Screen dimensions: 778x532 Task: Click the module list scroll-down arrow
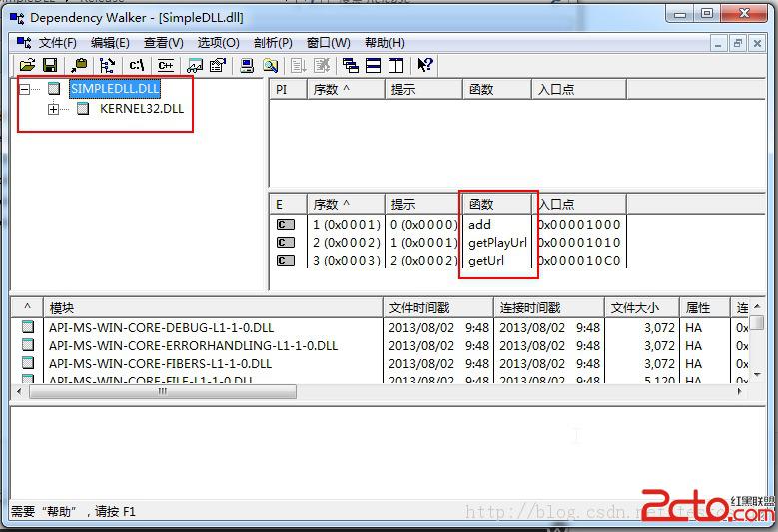757,375
